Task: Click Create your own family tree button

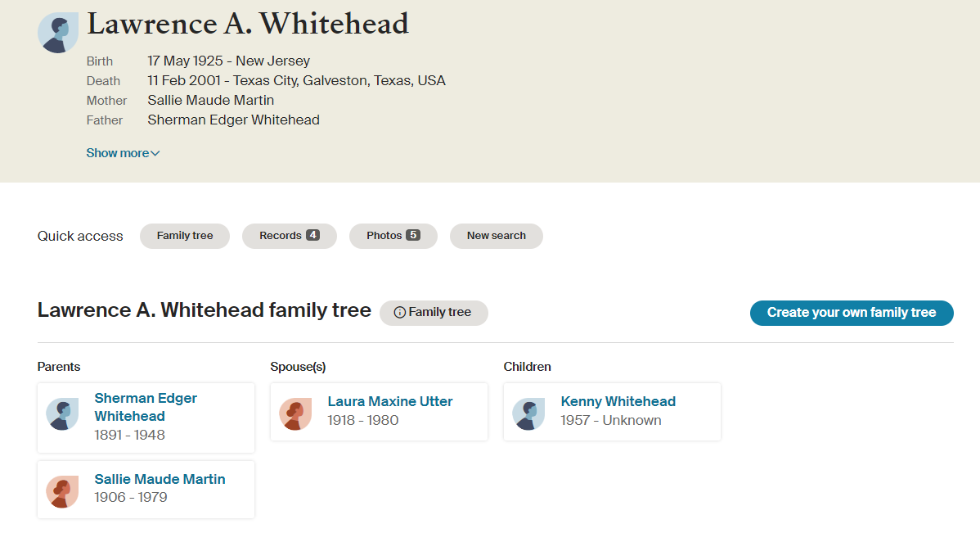Action: point(852,313)
